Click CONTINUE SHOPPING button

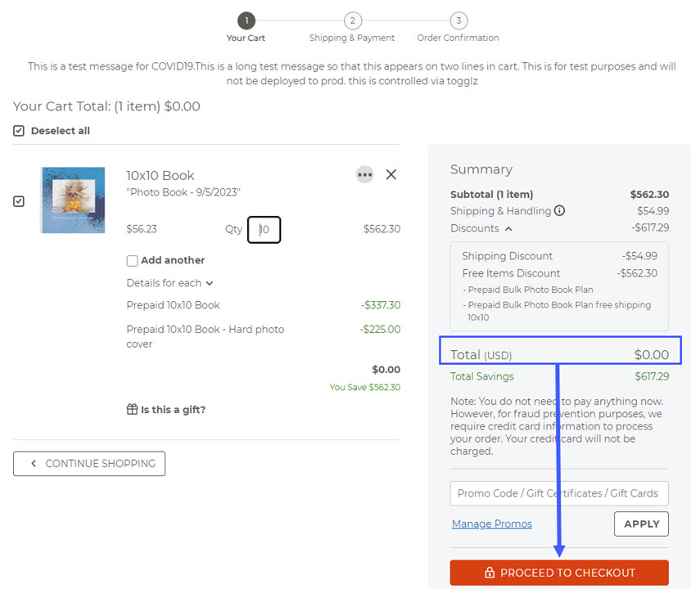(89, 464)
